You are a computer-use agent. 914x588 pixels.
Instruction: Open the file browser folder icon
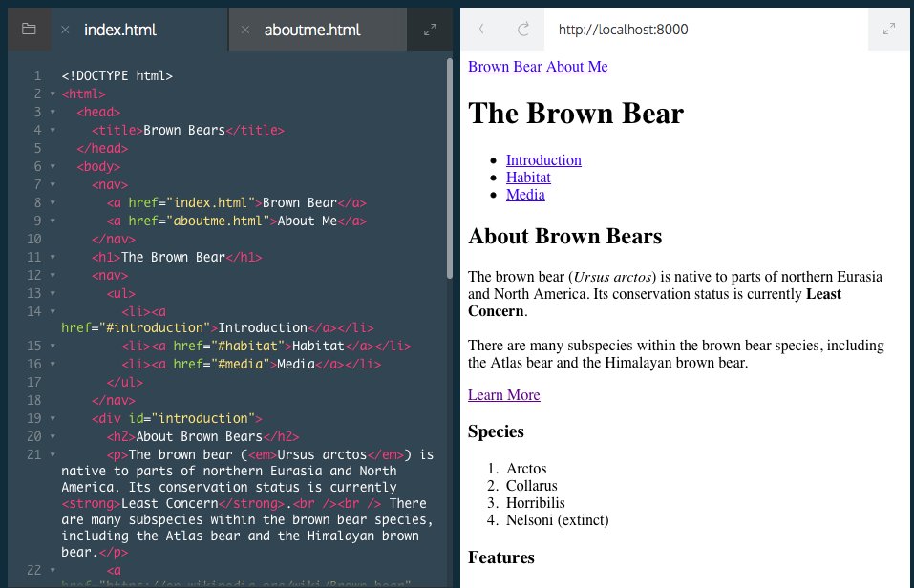(29, 30)
